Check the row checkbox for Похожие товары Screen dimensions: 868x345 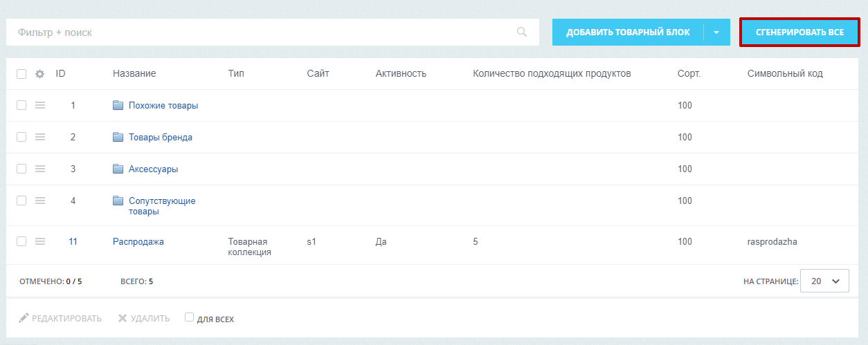coord(21,105)
